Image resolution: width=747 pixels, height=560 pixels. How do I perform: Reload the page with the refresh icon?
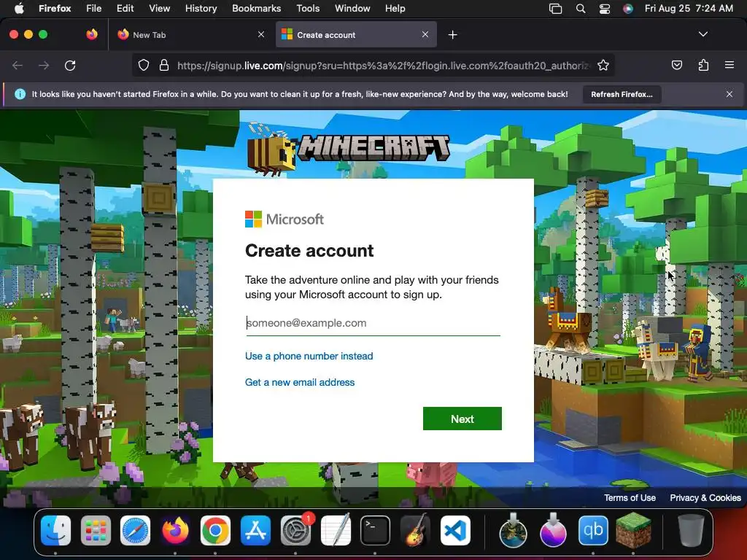point(70,65)
